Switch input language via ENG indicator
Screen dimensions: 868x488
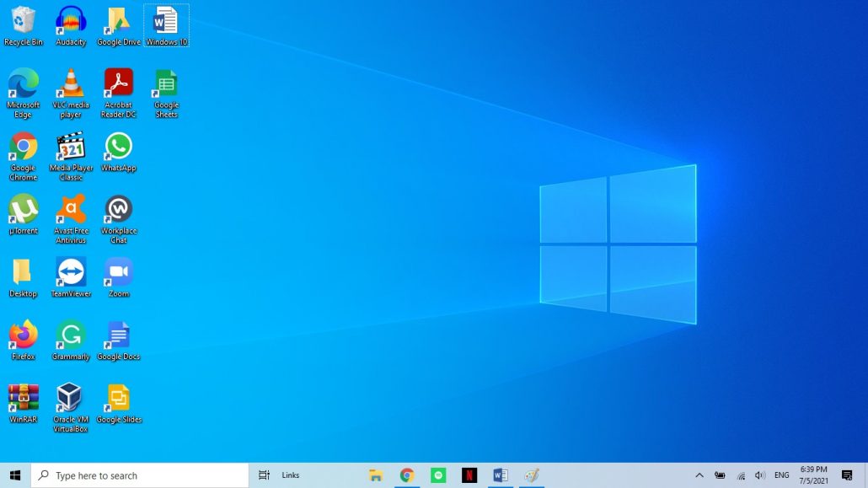coord(781,475)
